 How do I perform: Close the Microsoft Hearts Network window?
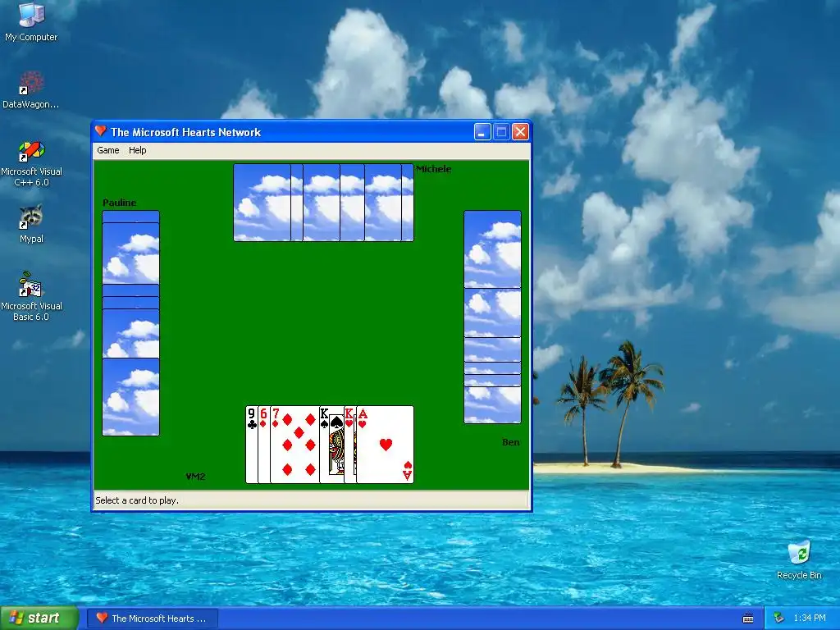pos(521,132)
